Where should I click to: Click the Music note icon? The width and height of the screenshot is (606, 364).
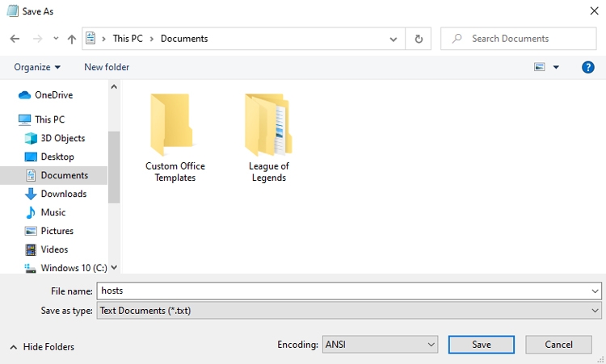(31, 212)
